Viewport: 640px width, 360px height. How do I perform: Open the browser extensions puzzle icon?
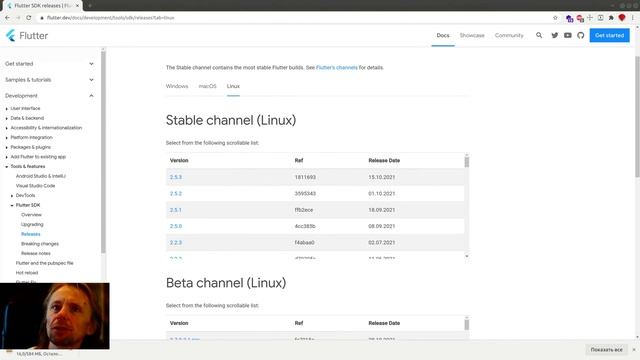(611, 18)
